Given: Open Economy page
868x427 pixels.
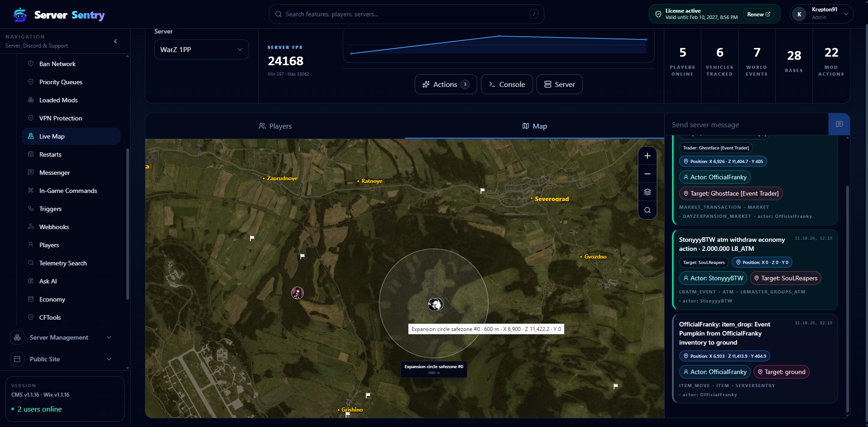Looking at the screenshot, I should tap(71, 299).
